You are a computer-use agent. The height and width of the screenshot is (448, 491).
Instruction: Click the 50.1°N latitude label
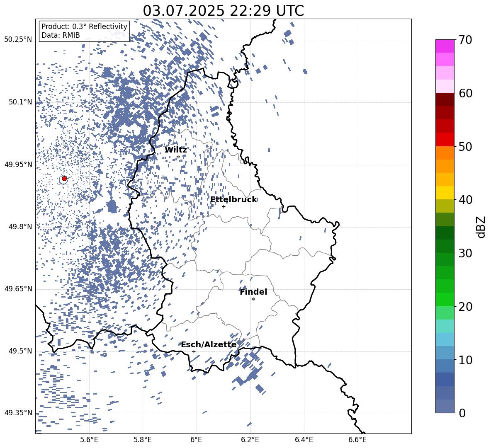coord(20,102)
